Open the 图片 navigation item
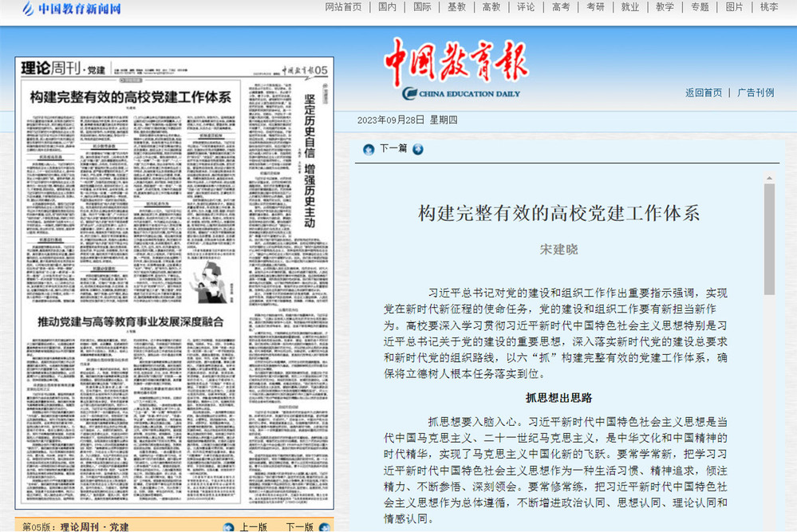797x532 pixels. click(734, 7)
